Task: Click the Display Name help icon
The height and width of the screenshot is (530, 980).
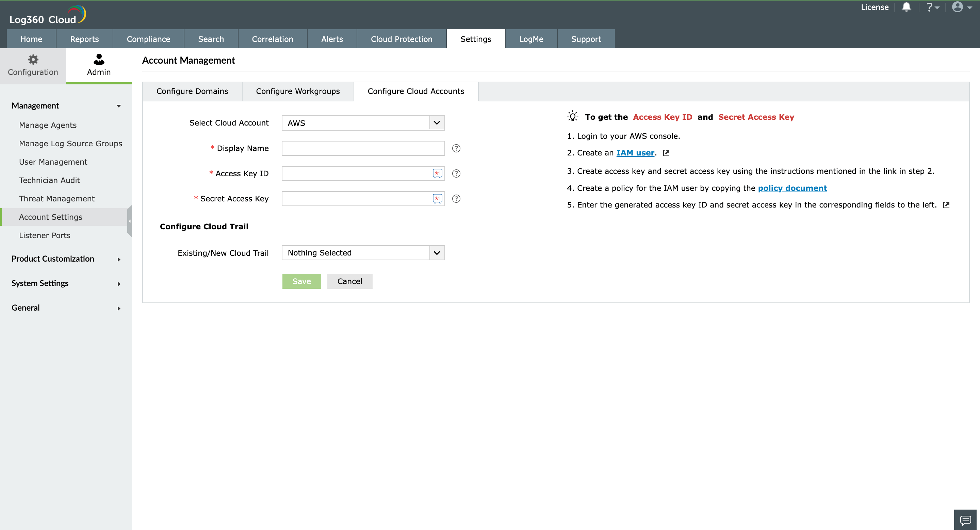Action: coord(456,148)
